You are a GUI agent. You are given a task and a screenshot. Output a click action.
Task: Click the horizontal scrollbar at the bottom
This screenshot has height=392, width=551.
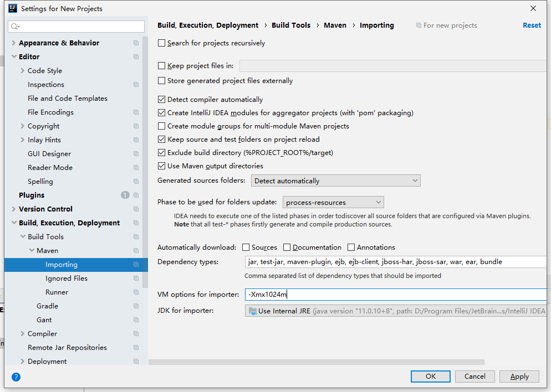pos(316,362)
